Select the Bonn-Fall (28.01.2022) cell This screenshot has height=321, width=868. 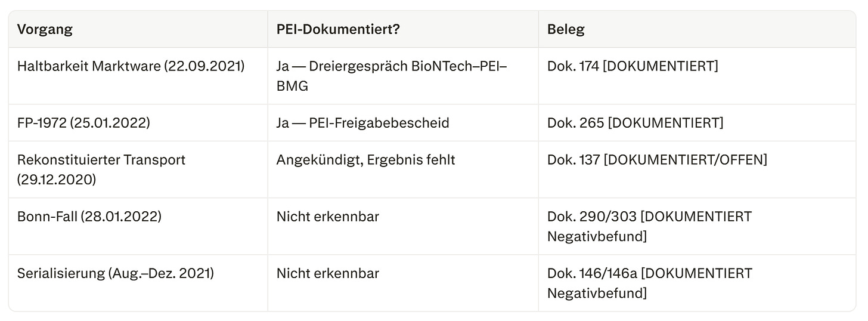point(138,226)
